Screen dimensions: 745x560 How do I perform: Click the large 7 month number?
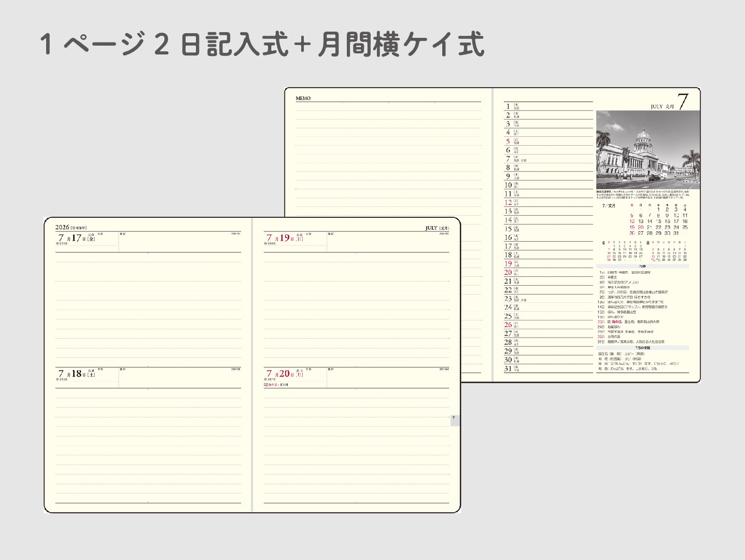pos(683,102)
